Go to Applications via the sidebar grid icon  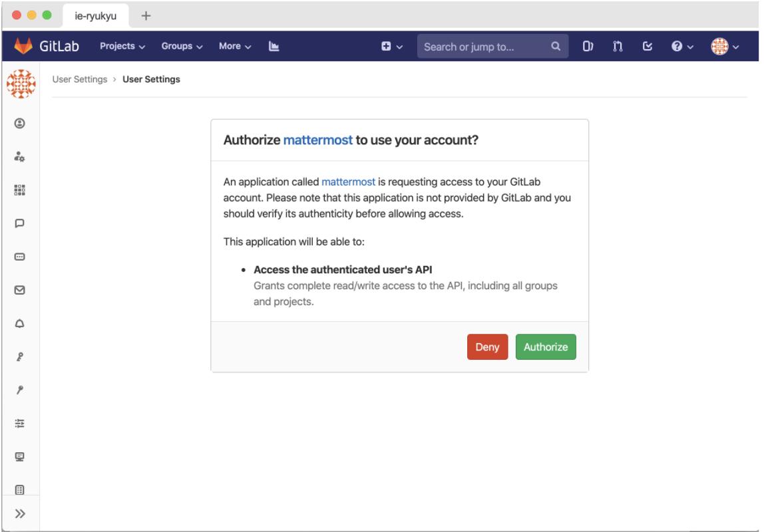point(19,190)
